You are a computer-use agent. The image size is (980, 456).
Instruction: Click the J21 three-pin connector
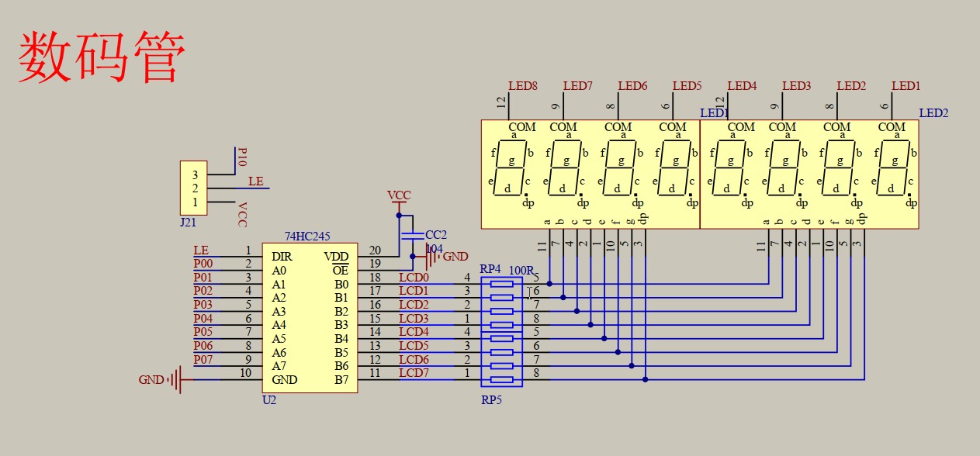click(x=194, y=188)
